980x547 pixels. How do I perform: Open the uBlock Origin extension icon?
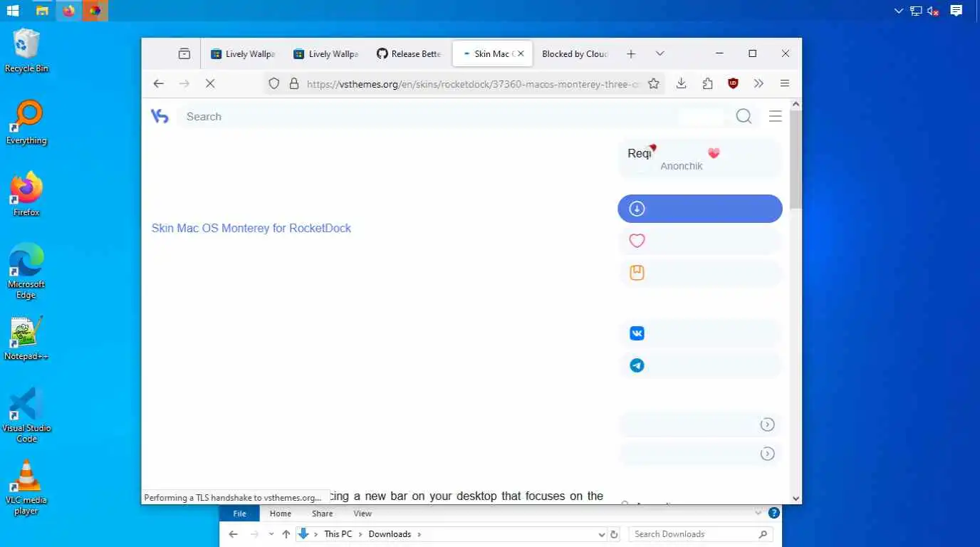(x=733, y=83)
